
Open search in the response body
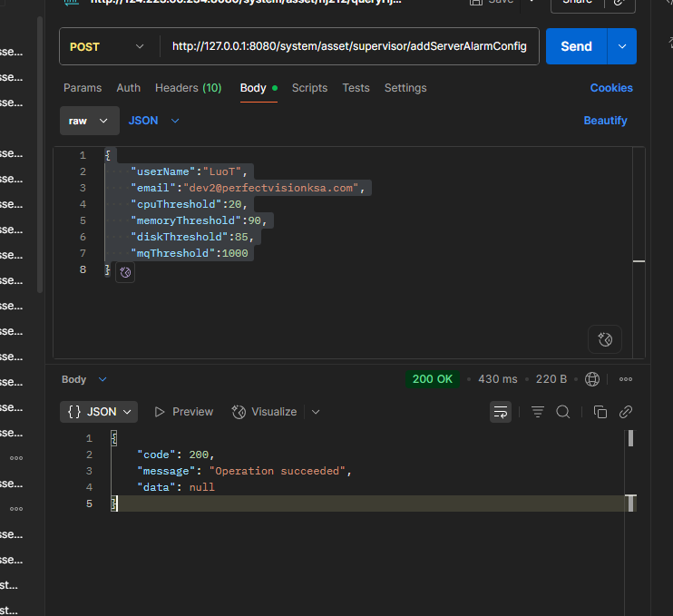(563, 412)
